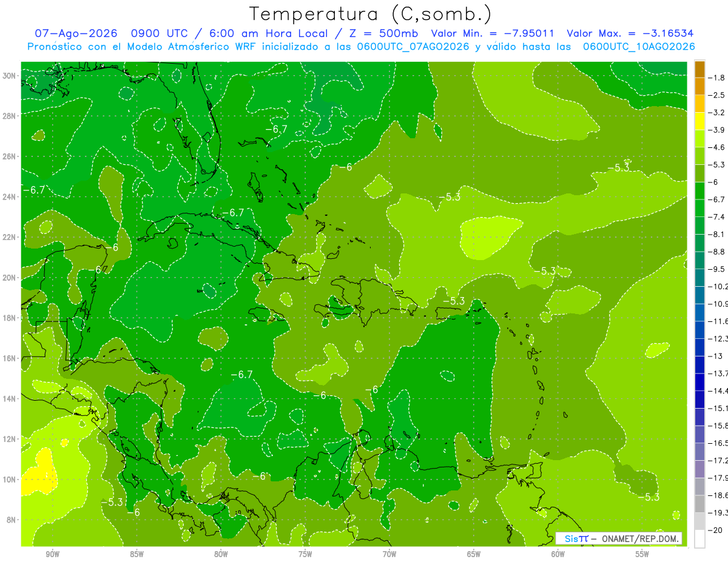Select the "Valor Min. = -7.95011" readout

pyautogui.click(x=492, y=33)
